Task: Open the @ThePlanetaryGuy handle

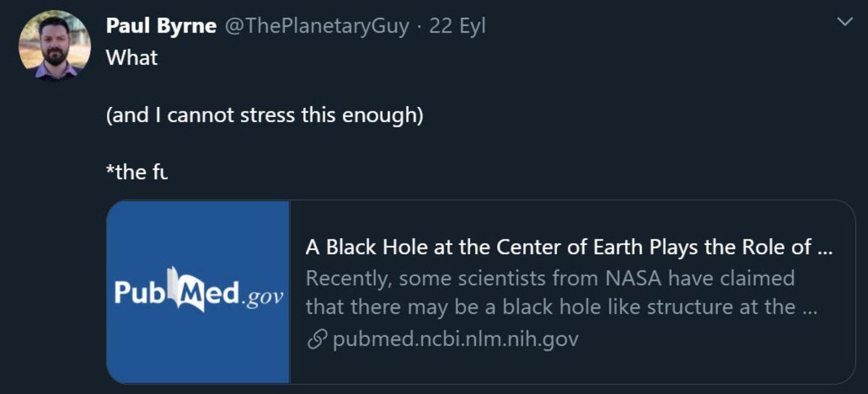Action: pyautogui.click(x=318, y=27)
